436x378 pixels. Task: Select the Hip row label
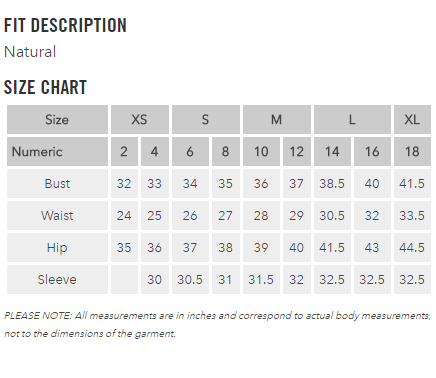pyautogui.click(x=57, y=247)
